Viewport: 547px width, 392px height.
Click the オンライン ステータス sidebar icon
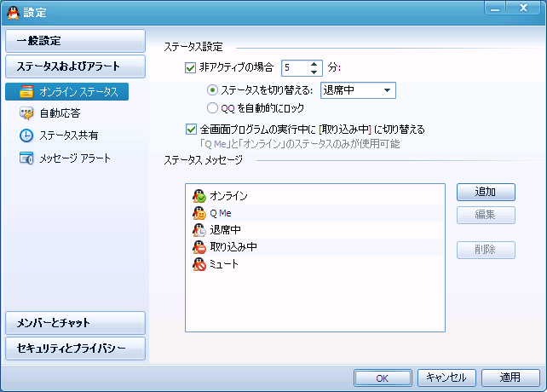click(26, 91)
